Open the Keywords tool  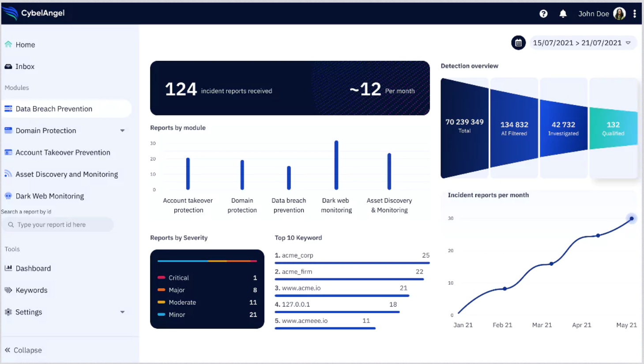tap(31, 290)
